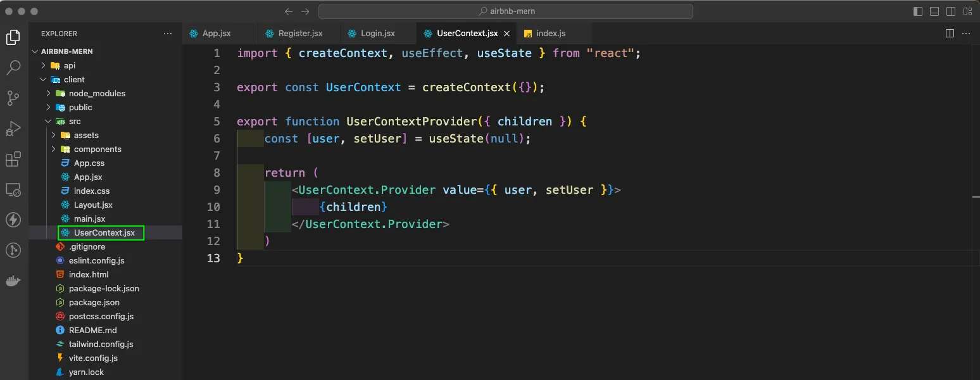Open index.html in the explorer
The height and width of the screenshot is (380, 980).
(x=105, y=274)
